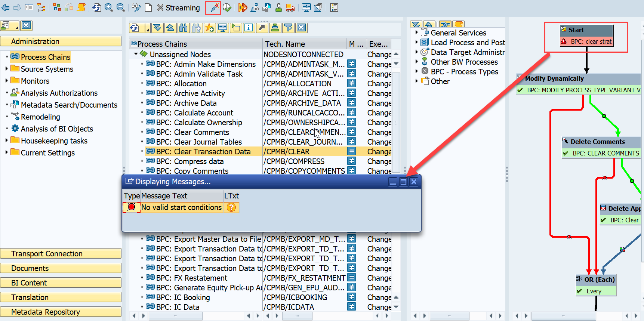Click the person icon in top toolbar

click(x=278, y=7)
